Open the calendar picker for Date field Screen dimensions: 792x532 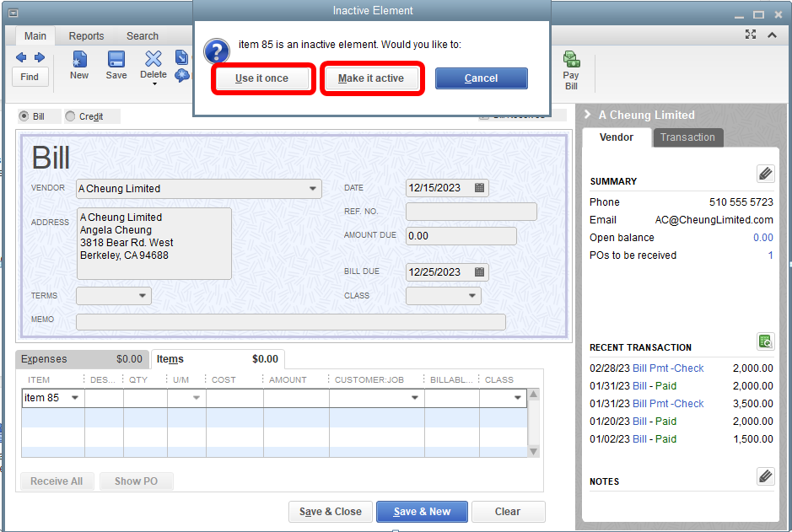[479, 188]
